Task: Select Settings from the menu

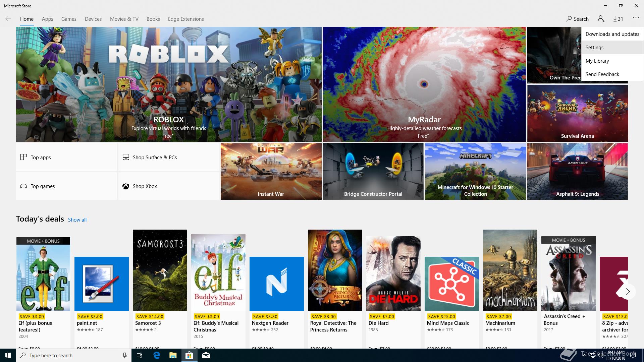Action: (x=612, y=47)
